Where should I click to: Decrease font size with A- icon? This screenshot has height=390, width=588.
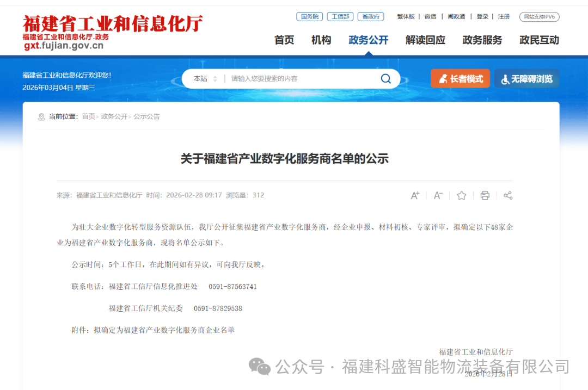[x=438, y=195]
